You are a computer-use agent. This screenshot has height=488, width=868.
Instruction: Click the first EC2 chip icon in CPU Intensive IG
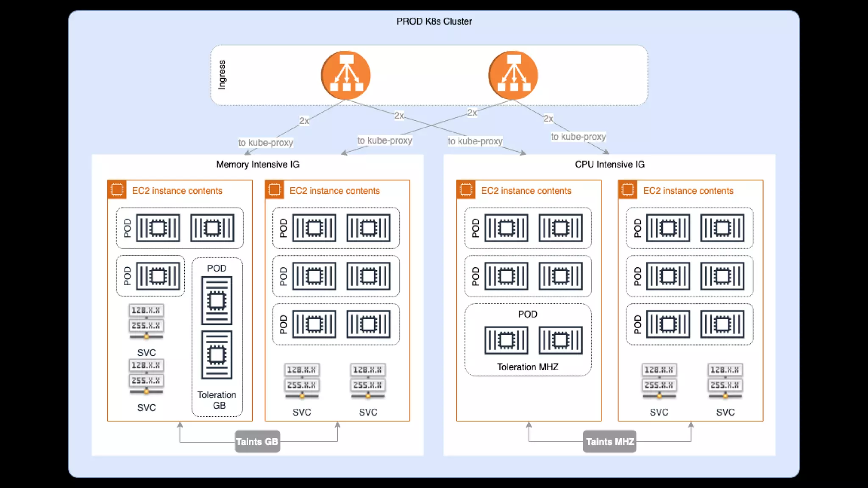point(466,190)
